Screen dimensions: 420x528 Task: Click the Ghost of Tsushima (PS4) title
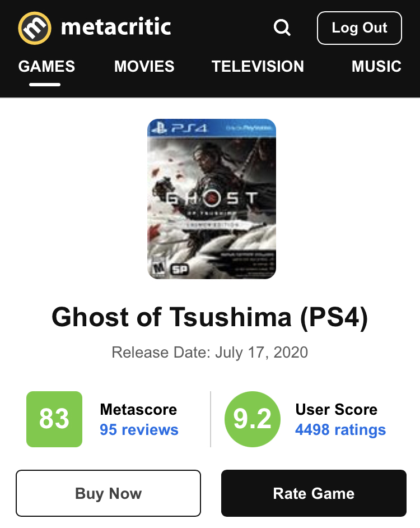pyautogui.click(x=210, y=317)
